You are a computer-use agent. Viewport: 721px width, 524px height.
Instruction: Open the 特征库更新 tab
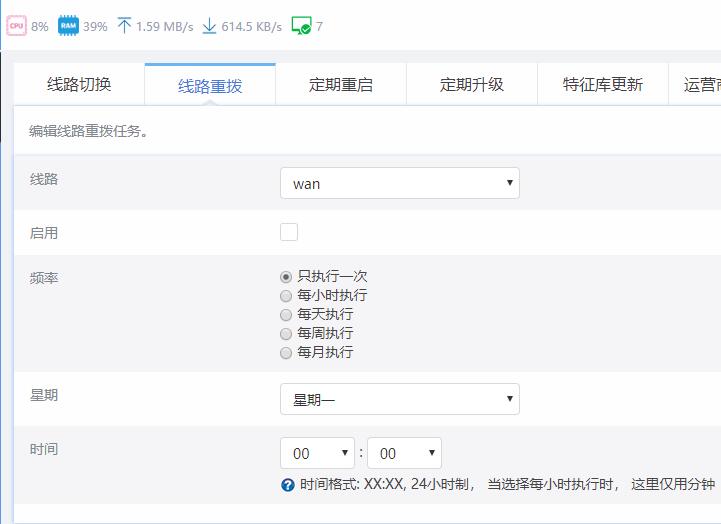603,85
